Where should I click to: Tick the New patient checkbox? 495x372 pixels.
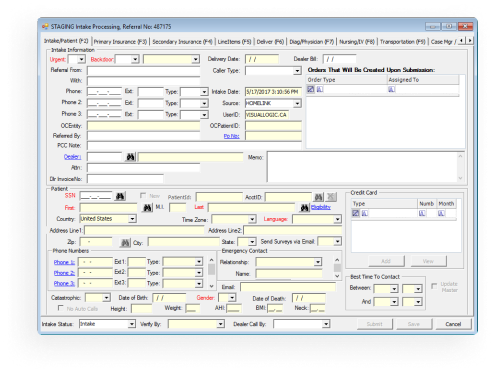[143, 195]
